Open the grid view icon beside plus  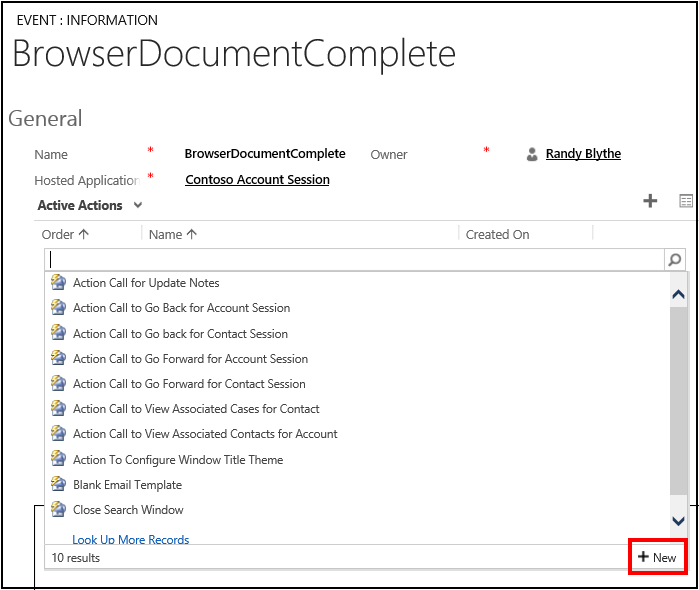pos(686,201)
